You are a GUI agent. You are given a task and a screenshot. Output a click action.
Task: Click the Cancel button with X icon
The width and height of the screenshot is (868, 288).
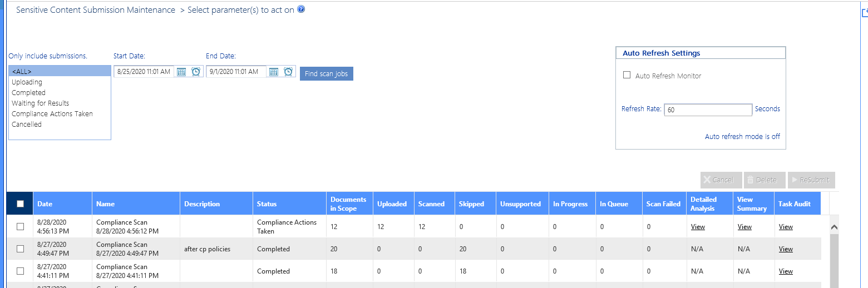pyautogui.click(x=718, y=180)
